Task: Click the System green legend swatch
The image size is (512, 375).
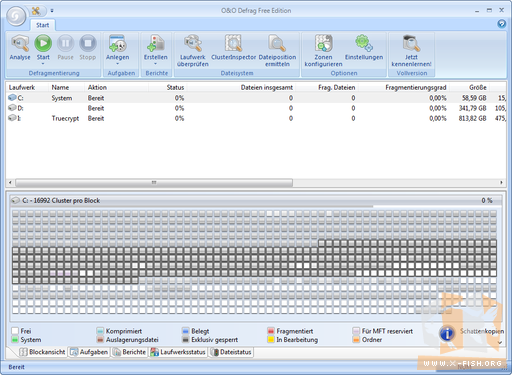Action: coord(15,340)
